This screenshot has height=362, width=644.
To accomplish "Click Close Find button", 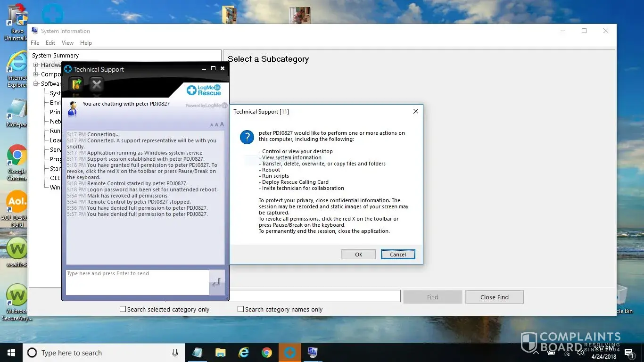I will [x=494, y=297].
